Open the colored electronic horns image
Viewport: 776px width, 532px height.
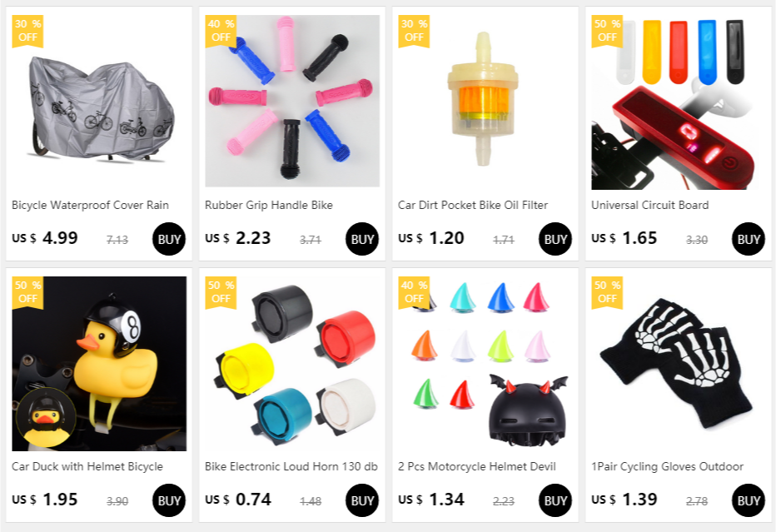pos(292,364)
